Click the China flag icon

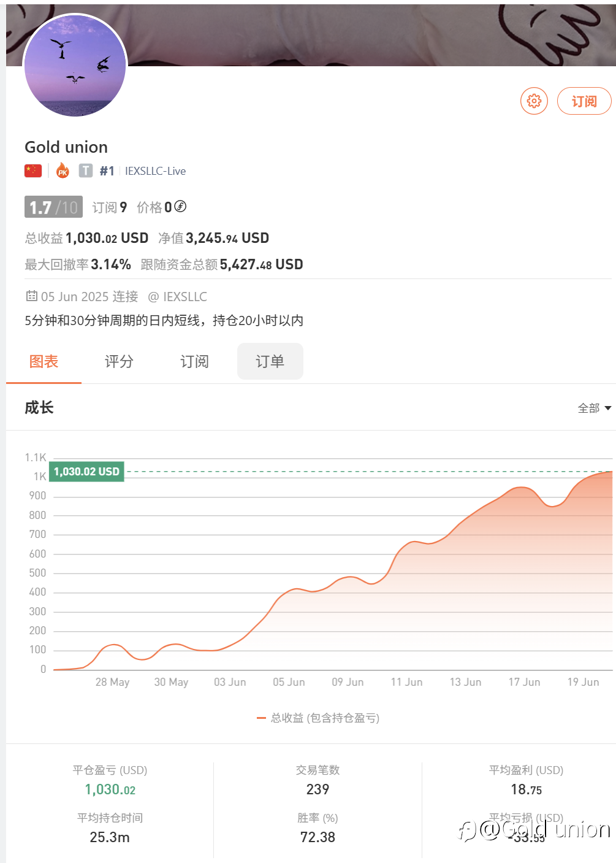coord(33,171)
